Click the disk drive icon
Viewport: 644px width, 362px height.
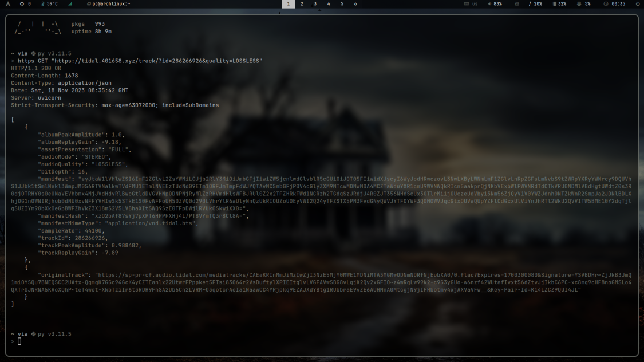point(517,3)
